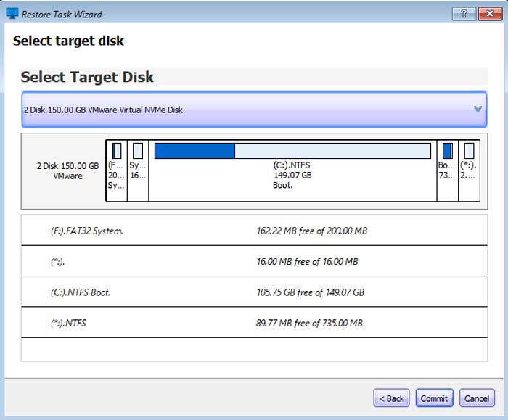Click the '2 Disk 150.00 GB VMware' label
The image size is (508, 420).
(x=67, y=171)
